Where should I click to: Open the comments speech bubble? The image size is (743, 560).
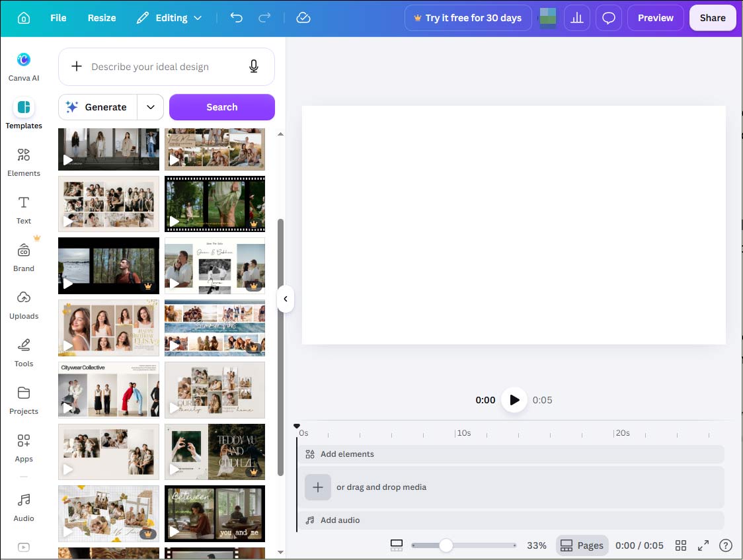608,18
